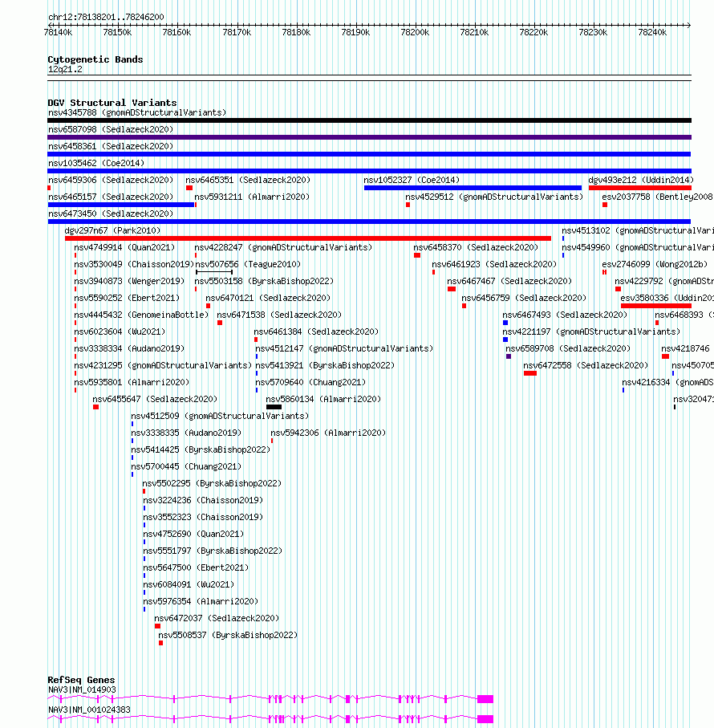Click nsv6473450 (Sedlazeck2020) label

click(x=111, y=214)
